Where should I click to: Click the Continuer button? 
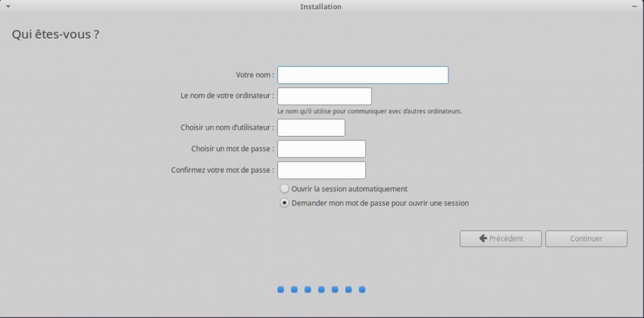(586, 239)
